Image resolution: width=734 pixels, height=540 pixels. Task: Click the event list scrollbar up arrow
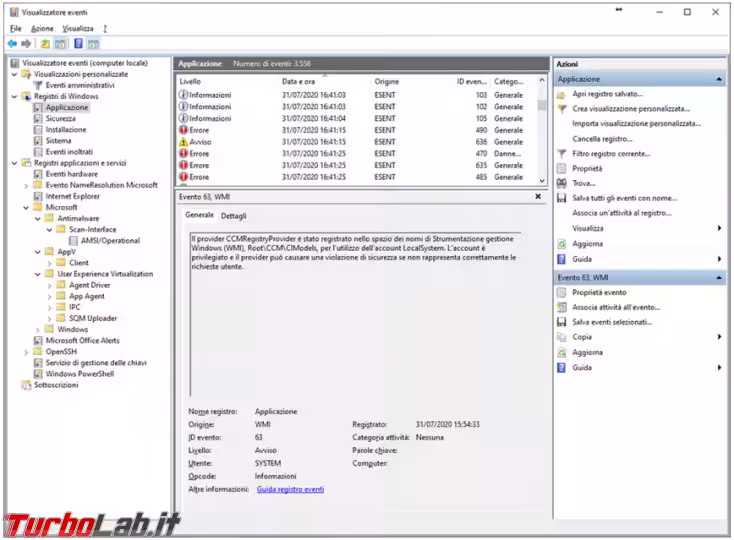(x=542, y=80)
